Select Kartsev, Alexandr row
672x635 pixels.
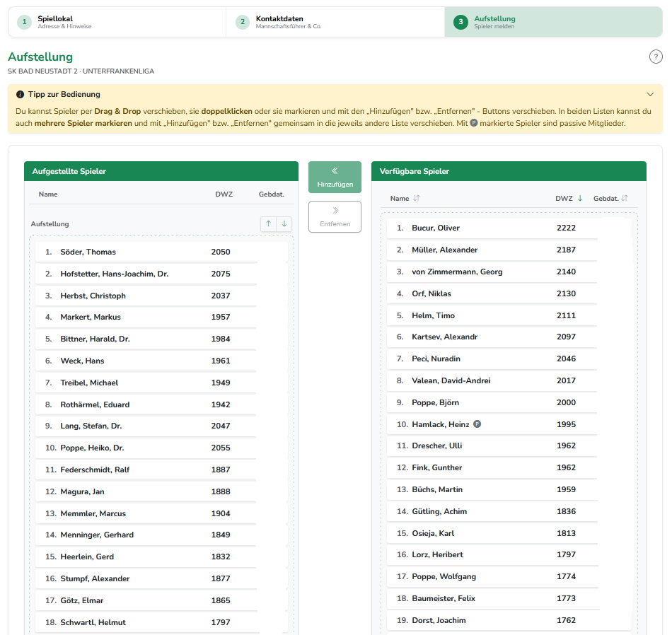[x=509, y=337]
